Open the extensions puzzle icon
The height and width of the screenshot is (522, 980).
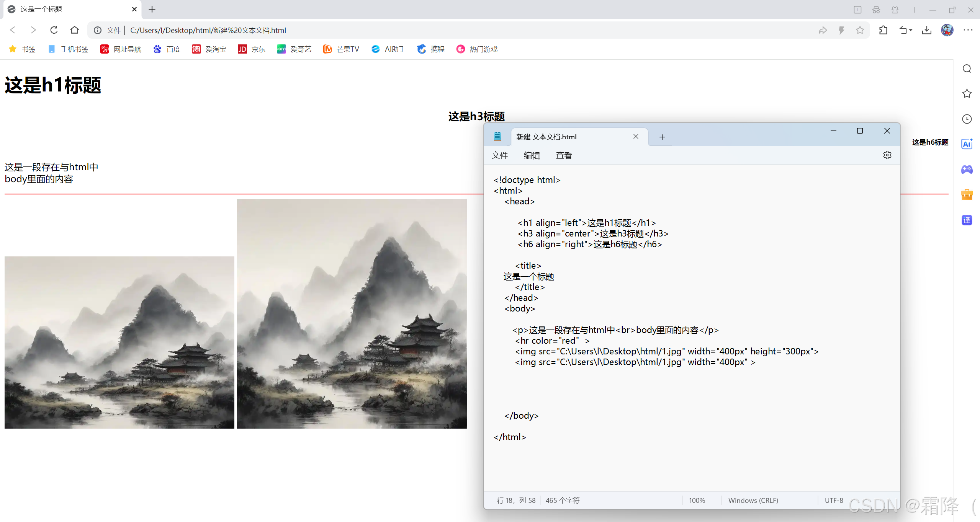[x=883, y=30]
